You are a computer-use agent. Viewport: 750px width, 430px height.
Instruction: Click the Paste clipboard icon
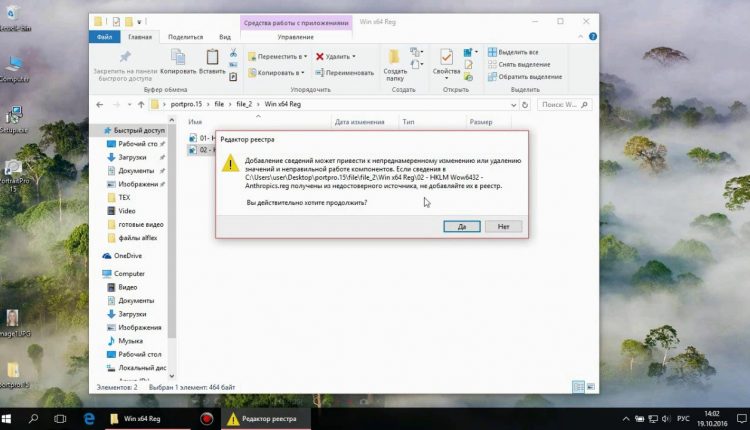[212, 57]
